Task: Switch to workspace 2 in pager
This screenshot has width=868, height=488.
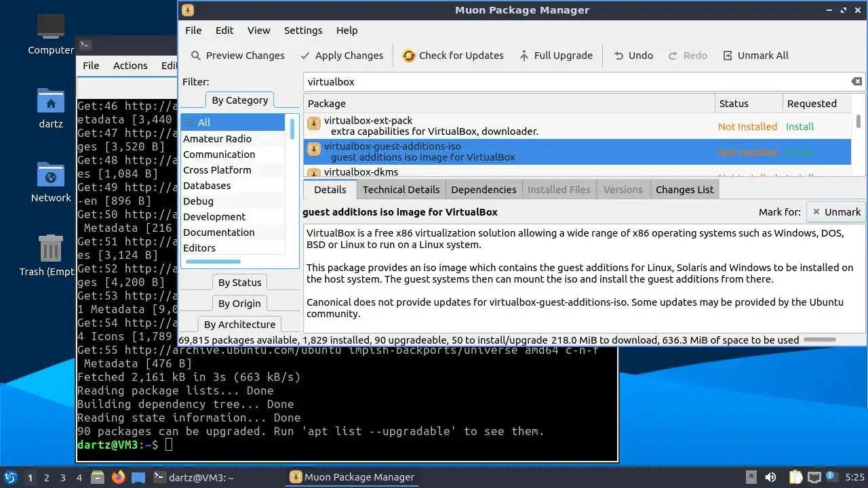Action: click(x=47, y=478)
